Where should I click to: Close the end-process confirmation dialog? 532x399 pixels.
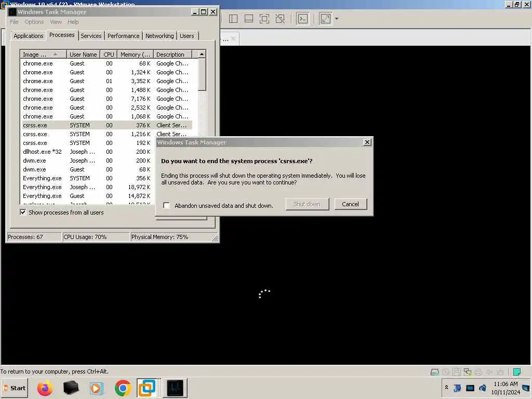pyautogui.click(x=367, y=142)
